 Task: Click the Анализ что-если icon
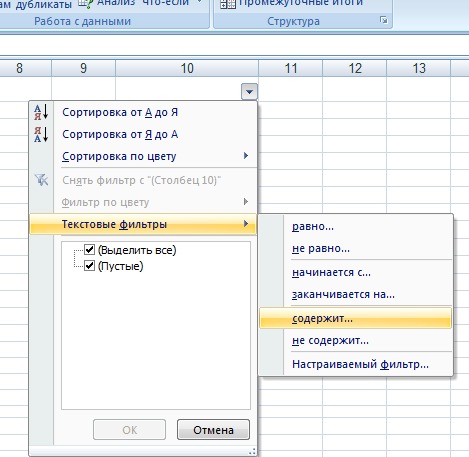(x=86, y=3)
